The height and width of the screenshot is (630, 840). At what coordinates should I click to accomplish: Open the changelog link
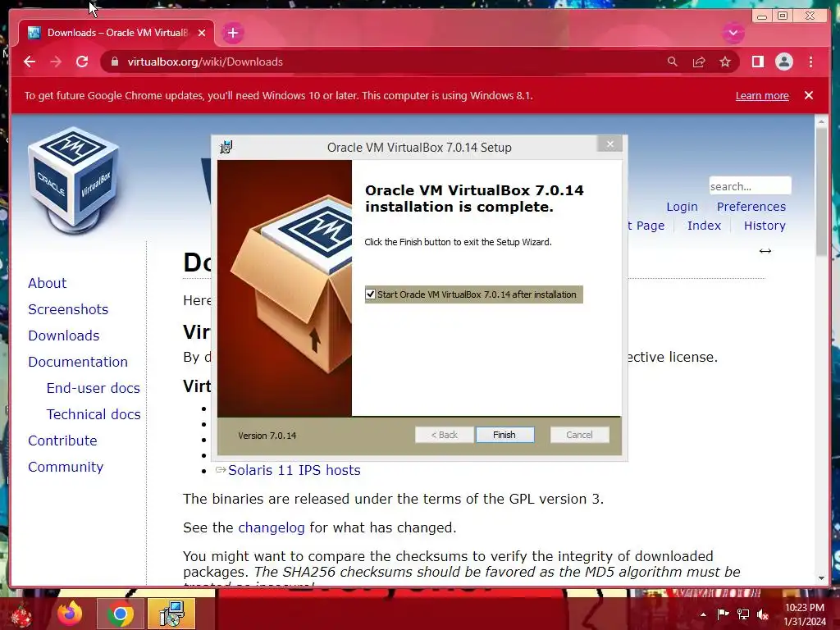(x=271, y=527)
